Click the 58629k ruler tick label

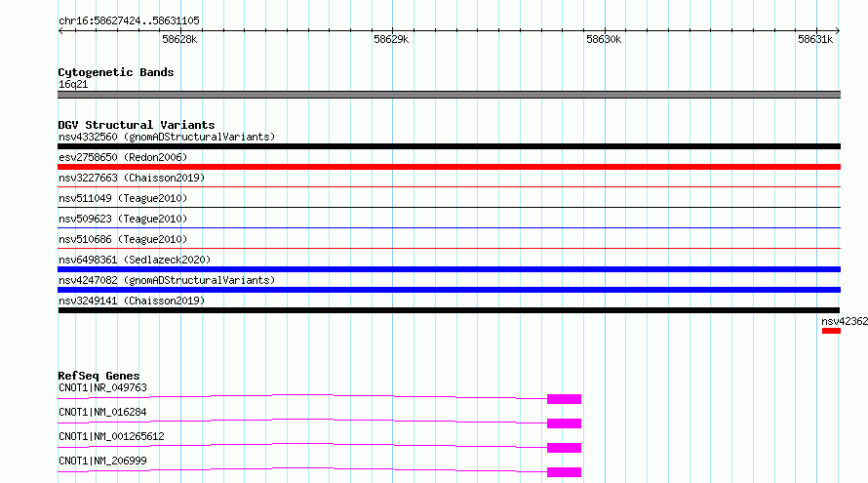coord(391,39)
